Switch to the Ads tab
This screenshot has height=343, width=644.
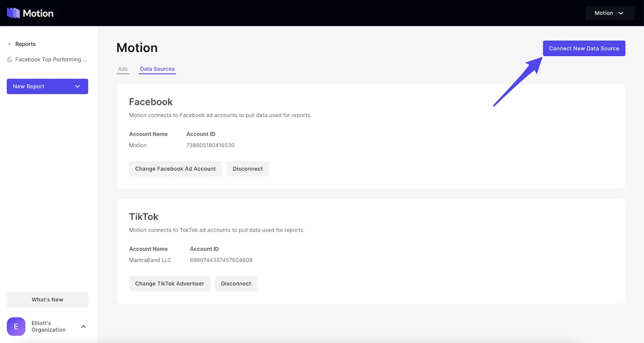123,69
